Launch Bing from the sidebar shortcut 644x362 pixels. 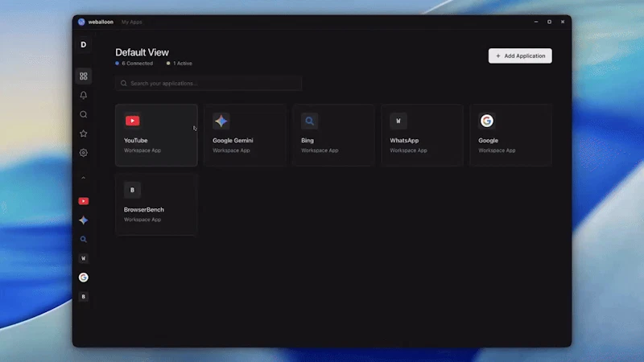[84, 239]
